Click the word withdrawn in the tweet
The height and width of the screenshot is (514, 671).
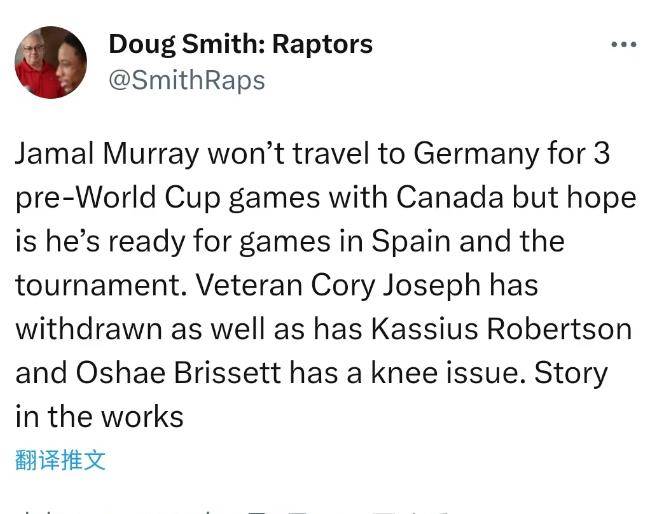[x=87, y=329]
